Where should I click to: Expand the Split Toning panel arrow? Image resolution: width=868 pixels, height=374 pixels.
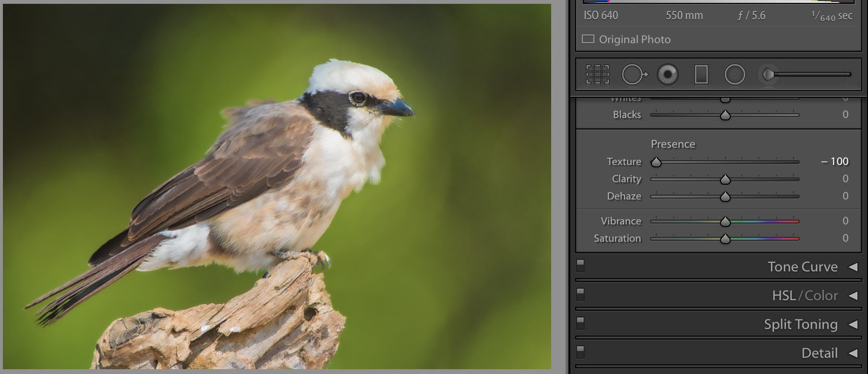tap(853, 325)
